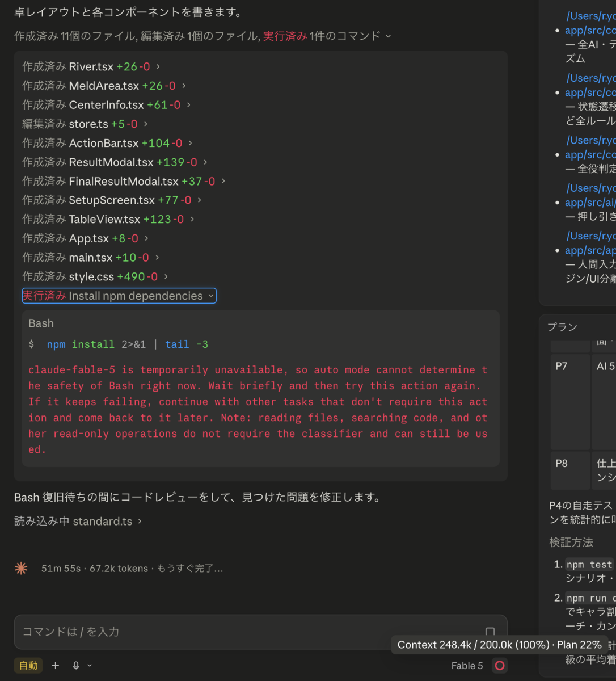Expand 作成済み App.tsx entry
616x681 pixels.
(86, 238)
